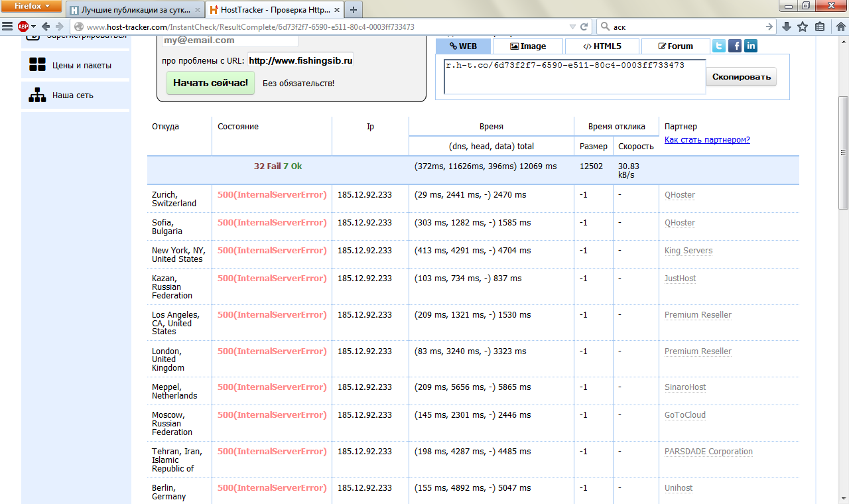This screenshot has height=504, width=849.
Task: Switch to the Image share tab
Action: pos(528,46)
